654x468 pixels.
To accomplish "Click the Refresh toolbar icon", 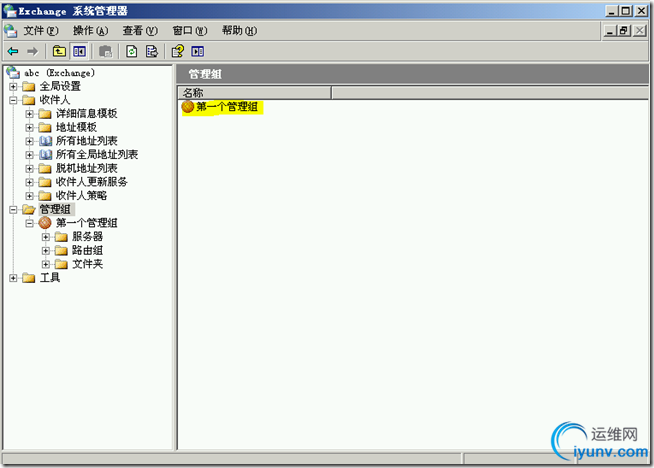I will point(132,51).
